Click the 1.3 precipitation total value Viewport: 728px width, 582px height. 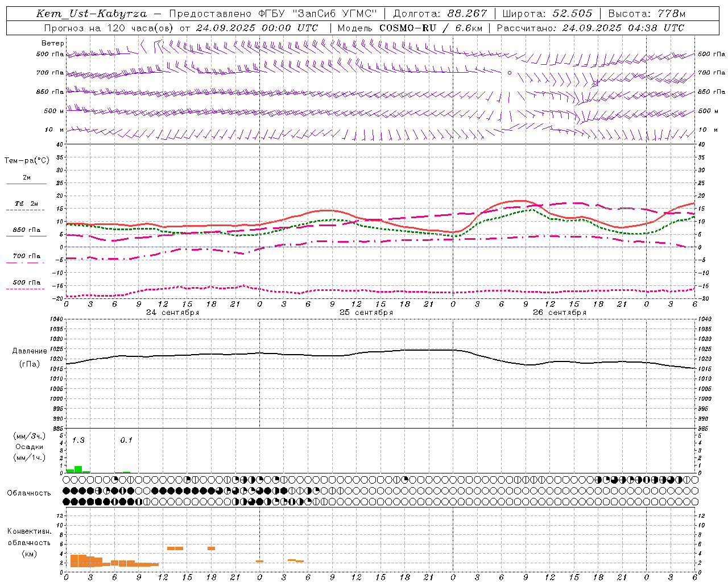(78, 440)
